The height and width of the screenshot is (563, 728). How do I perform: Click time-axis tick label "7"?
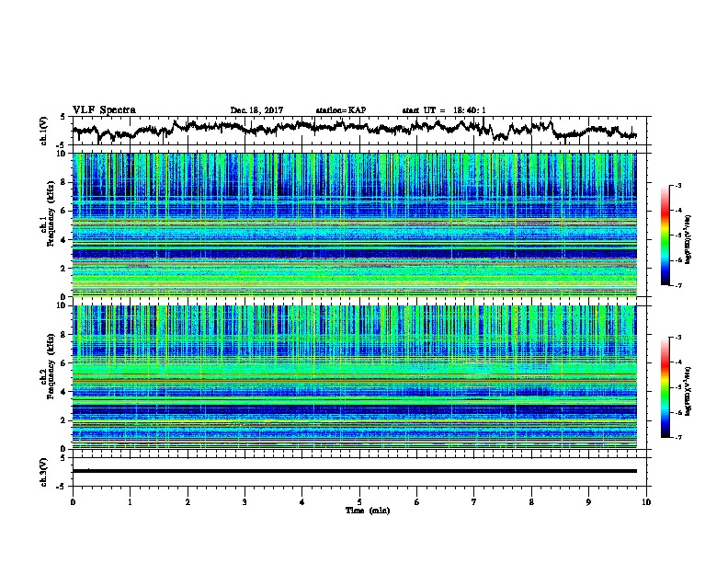[x=474, y=502]
